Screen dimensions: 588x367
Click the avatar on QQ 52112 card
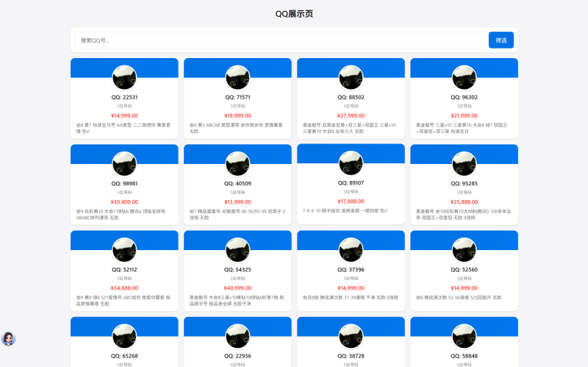(x=124, y=250)
